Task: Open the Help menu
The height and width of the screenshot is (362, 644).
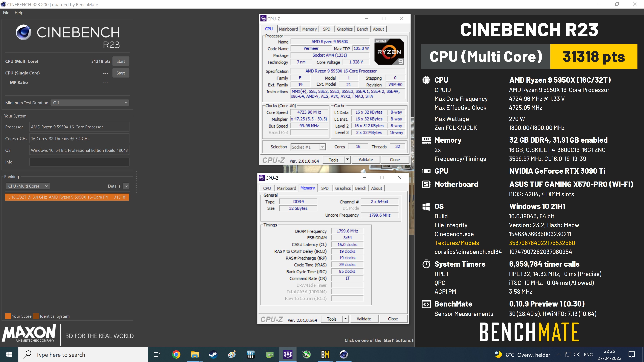Action: tap(19, 13)
